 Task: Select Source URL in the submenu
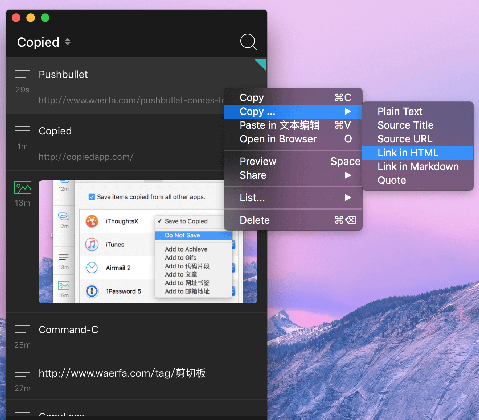click(x=418, y=139)
